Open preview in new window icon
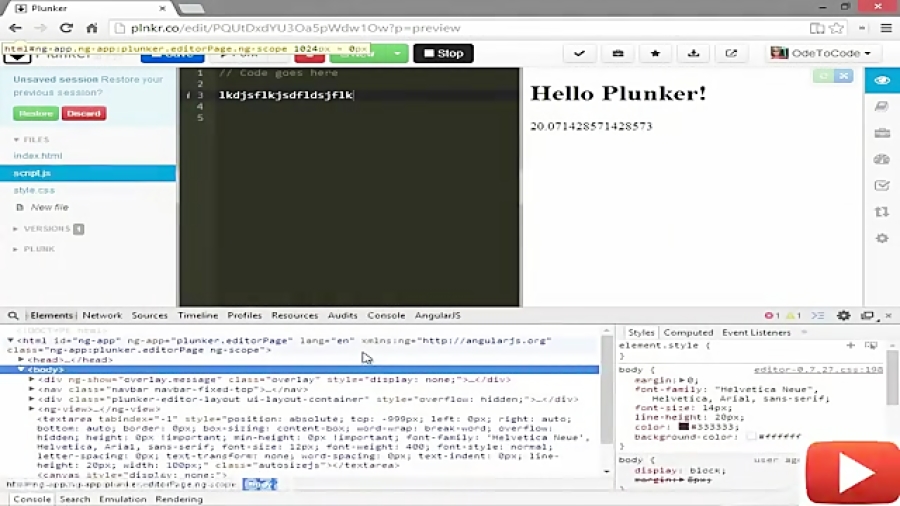 pyautogui.click(x=731, y=53)
